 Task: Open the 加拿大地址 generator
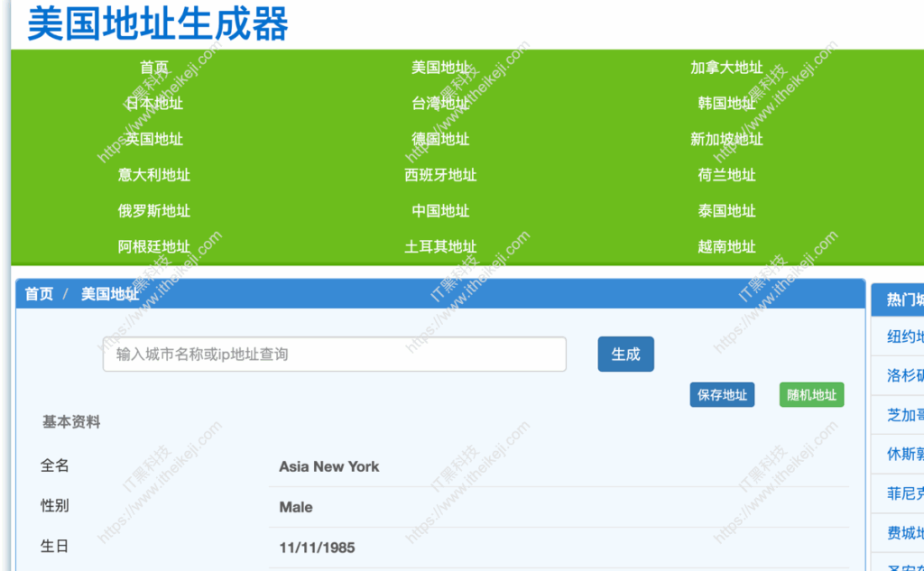pyautogui.click(x=726, y=67)
